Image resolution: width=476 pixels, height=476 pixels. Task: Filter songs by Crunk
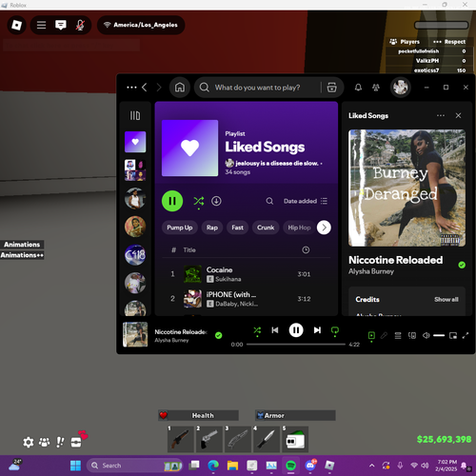(x=266, y=228)
